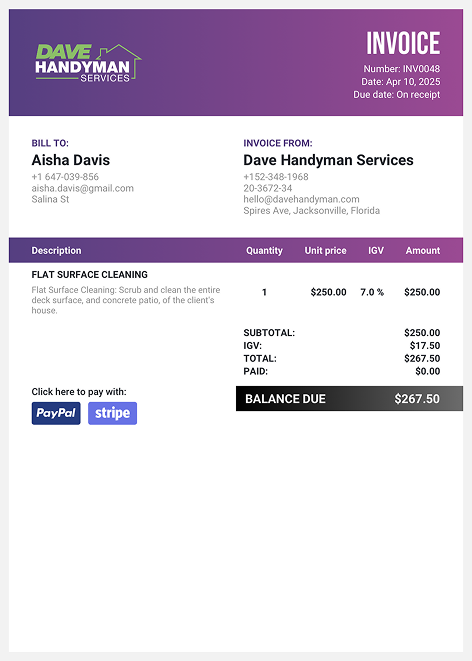Click the PayPal payment button
472x661 pixels.
pyautogui.click(x=56, y=413)
